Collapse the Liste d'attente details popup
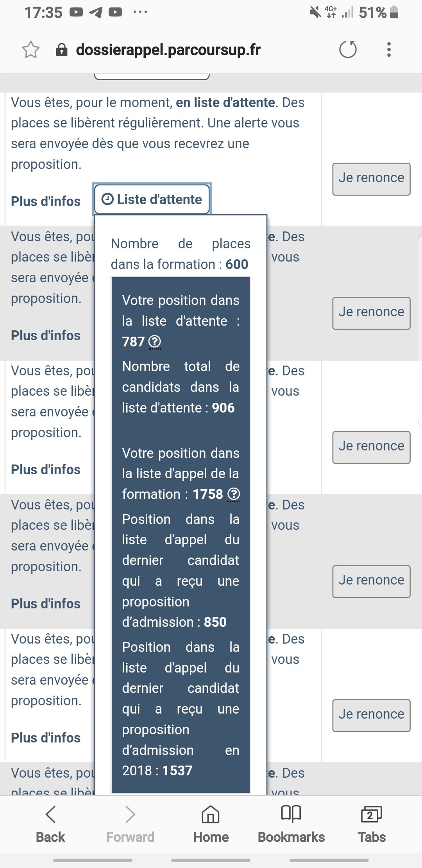The image size is (422, 868). (x=152, y=199)
